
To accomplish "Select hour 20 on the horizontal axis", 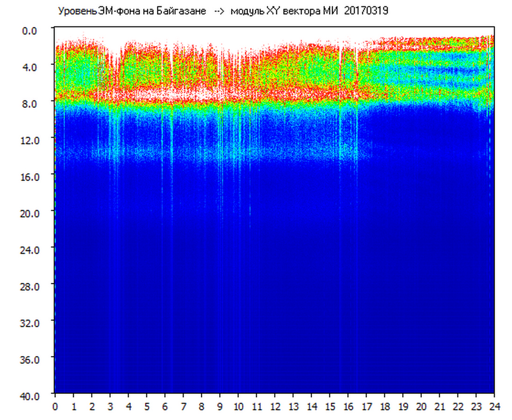I will click(421, 406).
